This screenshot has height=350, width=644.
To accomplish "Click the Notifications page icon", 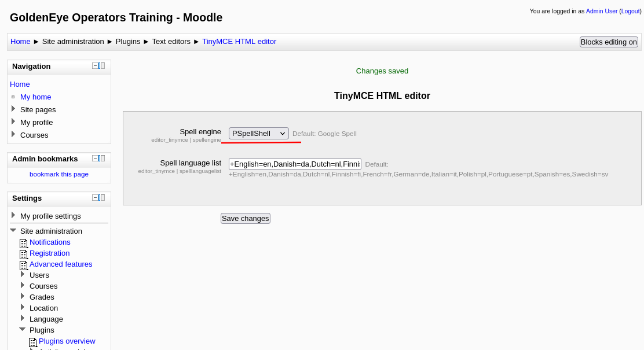I will point(24,244).
